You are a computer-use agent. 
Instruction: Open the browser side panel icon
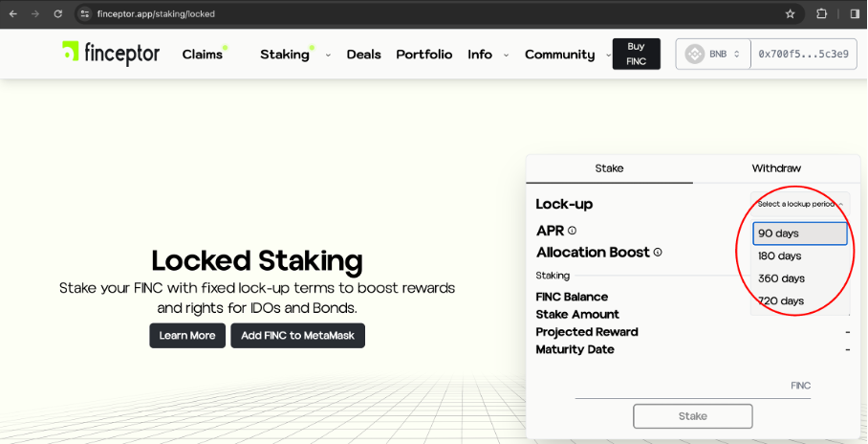click(854, 14)
